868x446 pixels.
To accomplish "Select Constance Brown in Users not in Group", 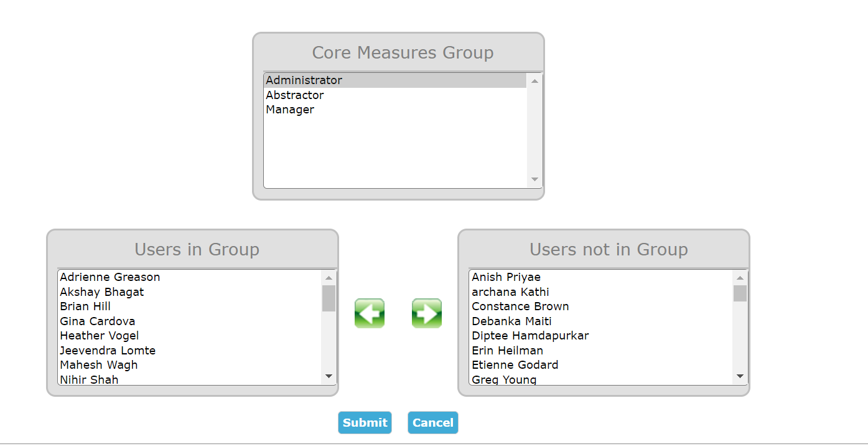I will pos(601,306).
